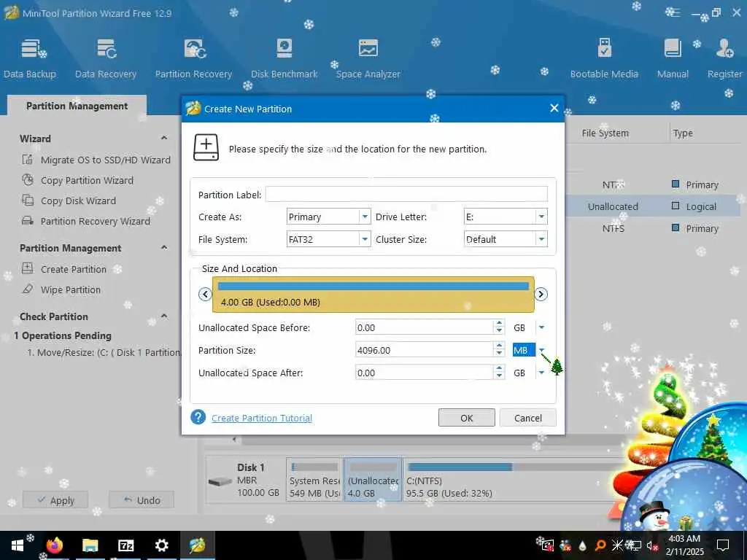This screenshot has width=747, height=560.
Task: Click the Apply button
Action: tap(55, 500)
